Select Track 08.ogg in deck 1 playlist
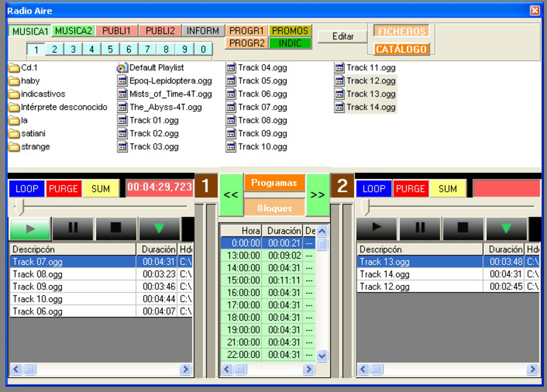The image size is (547, 392). 100,274
